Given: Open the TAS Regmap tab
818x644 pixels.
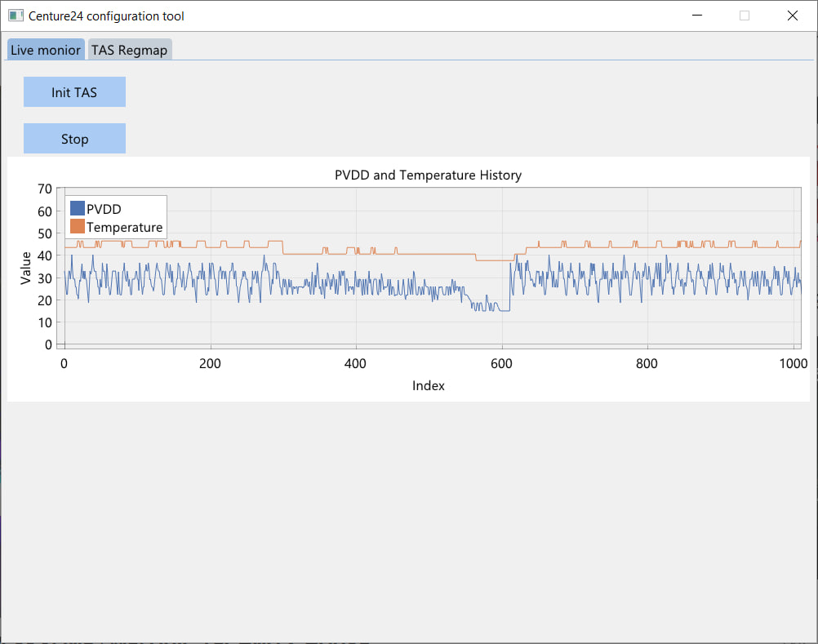Looking at the screenshot, I should 129,50.
